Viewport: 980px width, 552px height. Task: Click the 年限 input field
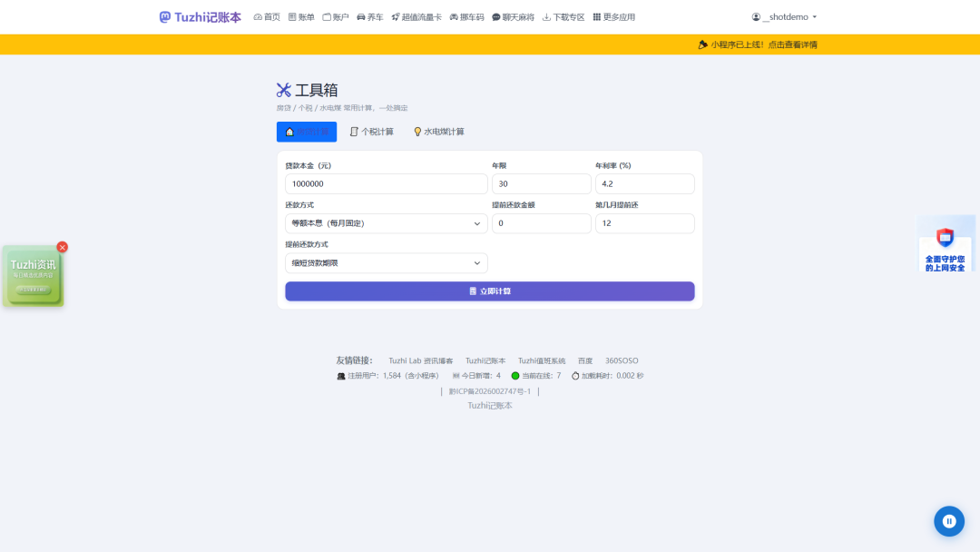(541, 183)
